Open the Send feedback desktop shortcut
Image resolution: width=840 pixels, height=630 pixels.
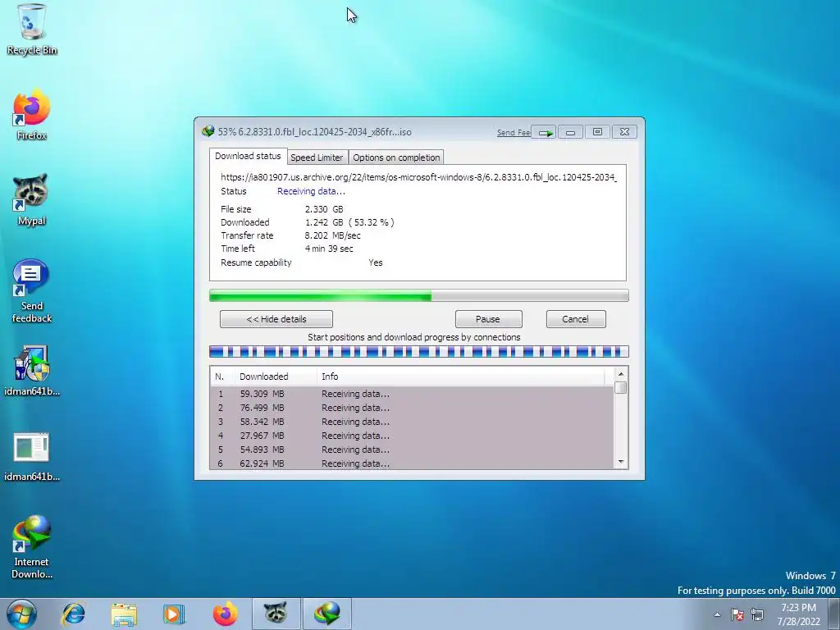point(32,291)
